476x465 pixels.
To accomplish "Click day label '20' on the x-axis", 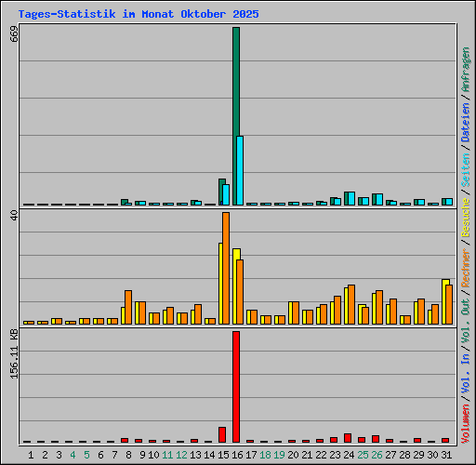I will click(293, 455).
